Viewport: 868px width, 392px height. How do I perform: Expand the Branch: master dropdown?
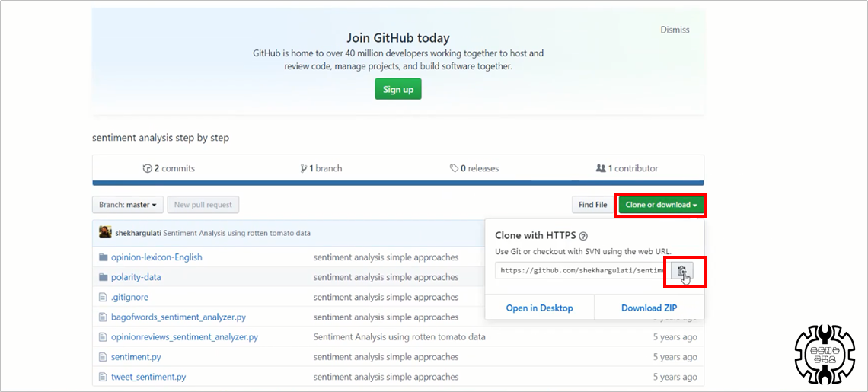pos(127,204)
